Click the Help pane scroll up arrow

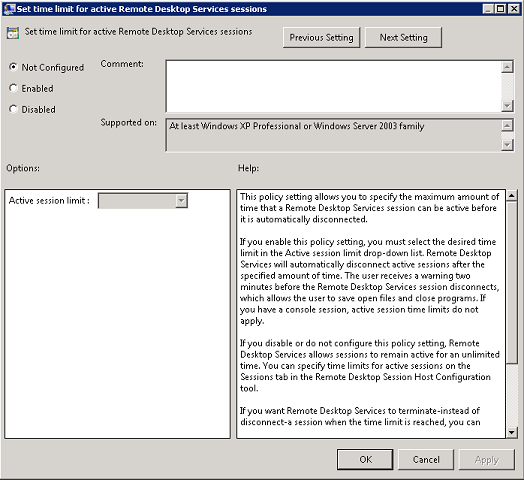[x=512, y=195]
